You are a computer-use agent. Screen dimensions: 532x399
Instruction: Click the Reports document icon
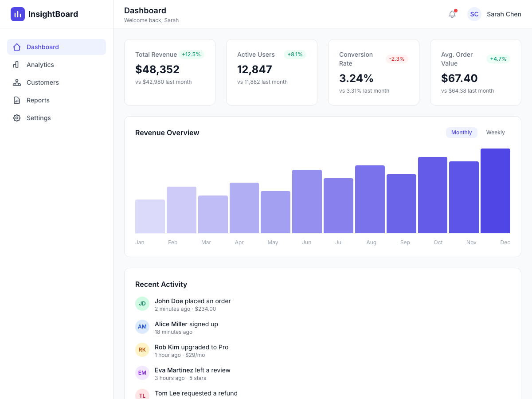(17, 100)
